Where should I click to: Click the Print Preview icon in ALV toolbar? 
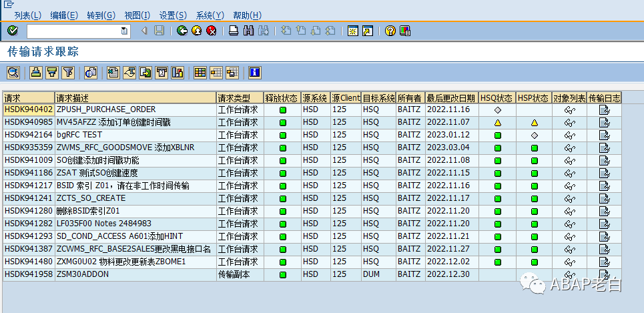coord(90,73)
